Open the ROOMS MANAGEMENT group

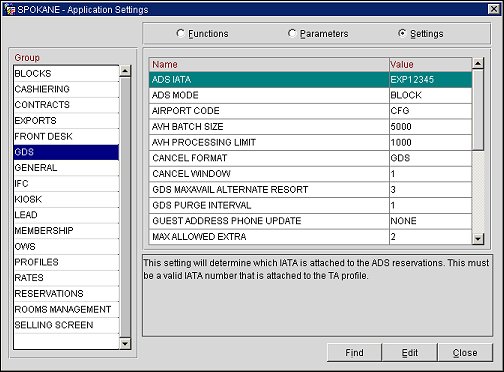pos(66,309)
